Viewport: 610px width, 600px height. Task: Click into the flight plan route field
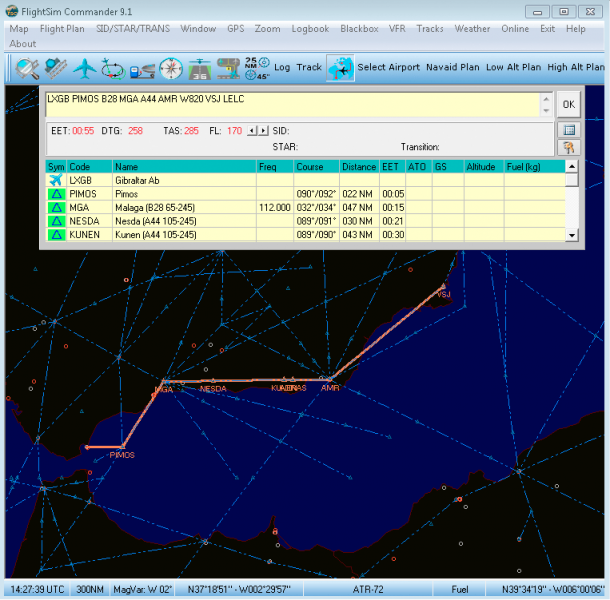coord(290,104)
